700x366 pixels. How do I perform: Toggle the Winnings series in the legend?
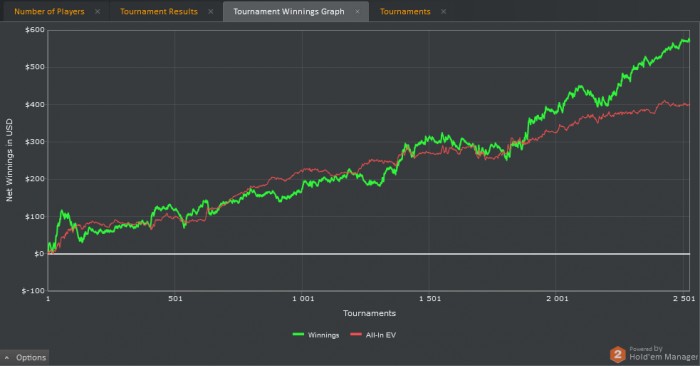click(x=316, y=335)
